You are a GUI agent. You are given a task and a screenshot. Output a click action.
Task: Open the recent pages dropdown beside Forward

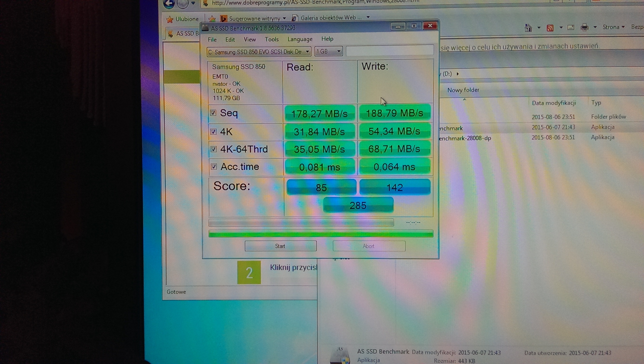[x=193, y=3]
